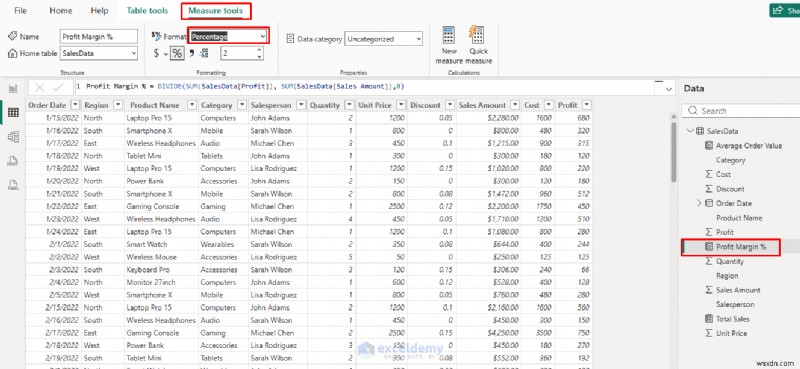
Task: Open Model view icon in sidebar
Action: (13, 137)
